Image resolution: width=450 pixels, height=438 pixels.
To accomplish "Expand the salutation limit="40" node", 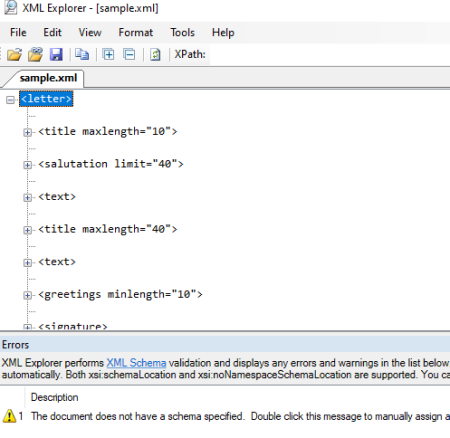I will (28, 165).
